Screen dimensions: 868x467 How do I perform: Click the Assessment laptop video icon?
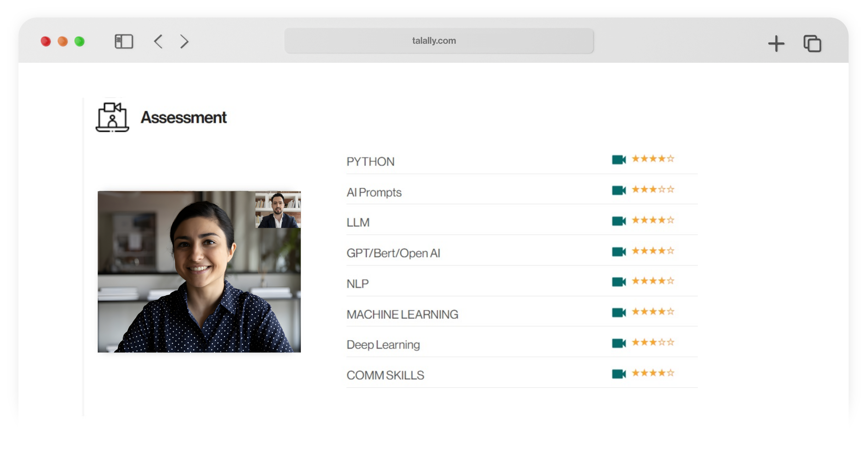tap(112, 117)
